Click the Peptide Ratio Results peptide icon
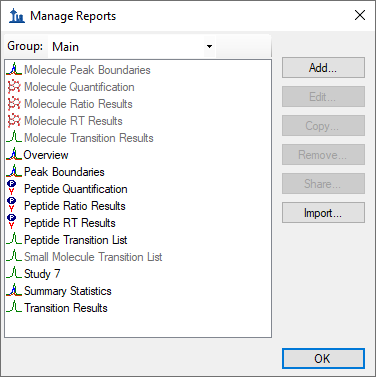The width and height of the screenshot is (376, 377). point(12,205)
